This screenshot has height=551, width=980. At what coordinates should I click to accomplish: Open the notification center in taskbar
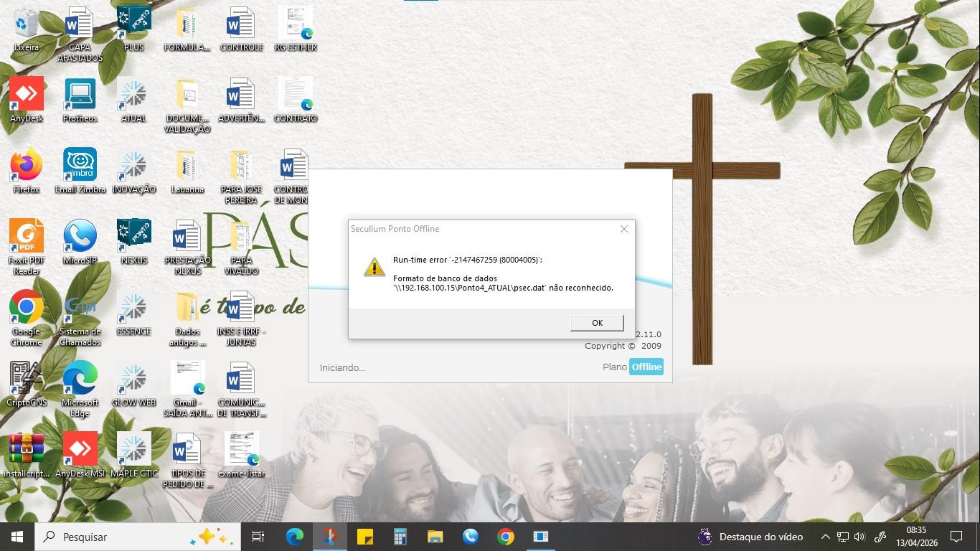coord(956,537)
